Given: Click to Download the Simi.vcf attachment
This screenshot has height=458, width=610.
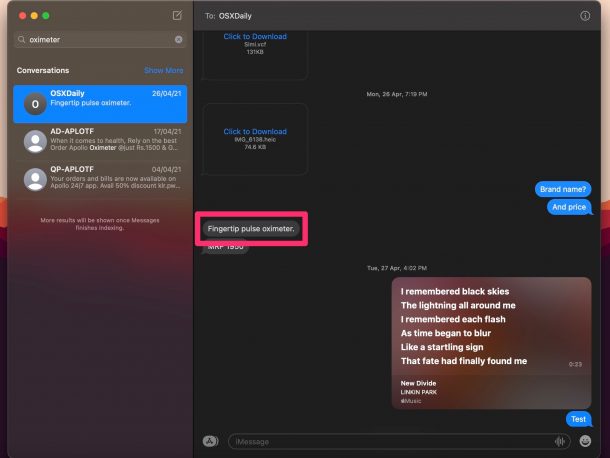Looking at the screenshot, I should [254, 37].
